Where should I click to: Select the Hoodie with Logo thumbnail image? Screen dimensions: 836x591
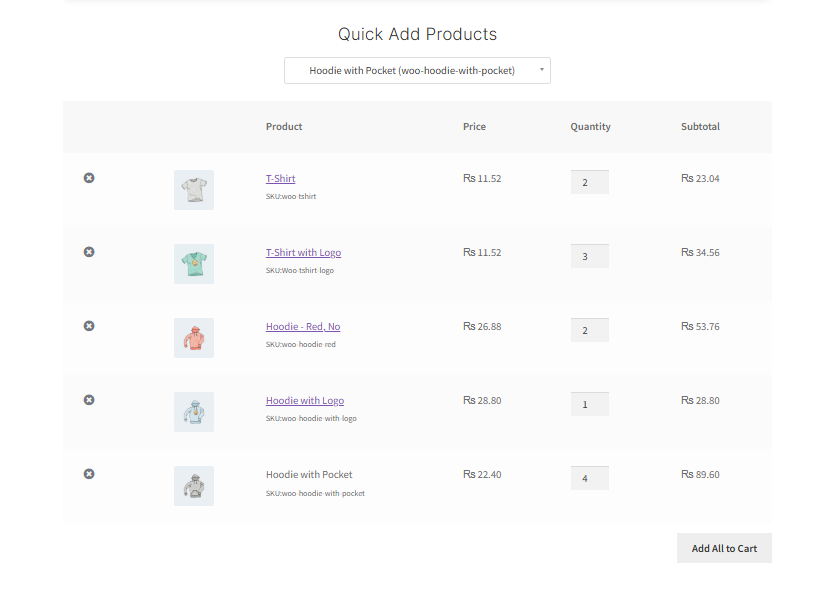pos(193,411)
